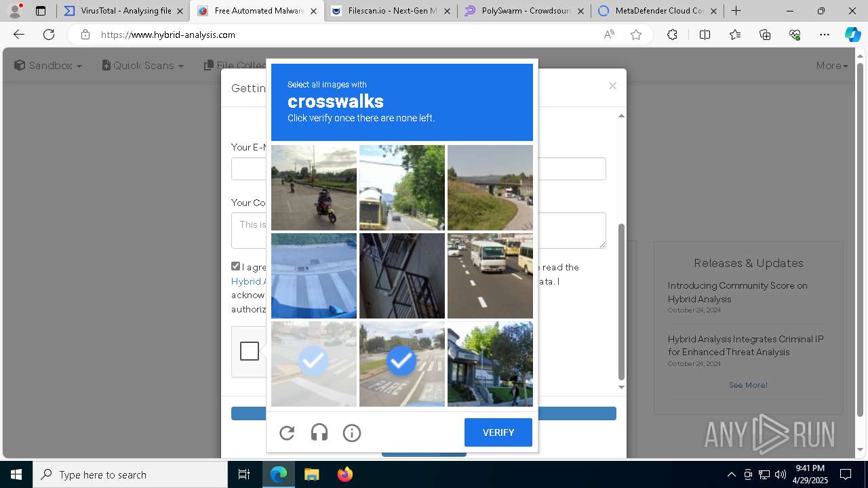Click the address bar URL

tap(168, 35)
